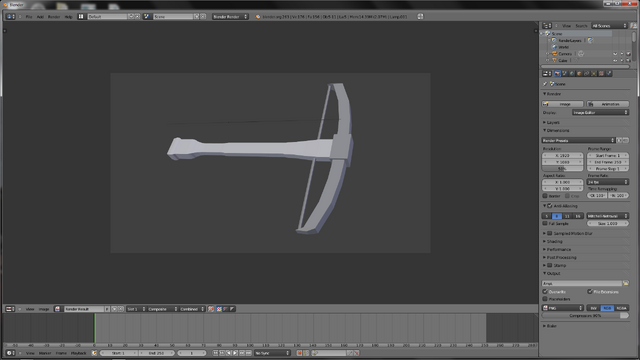Select Scene in the outliner
Image resolution: width=640 pixels, height=360 pixels.
point(557,34)
